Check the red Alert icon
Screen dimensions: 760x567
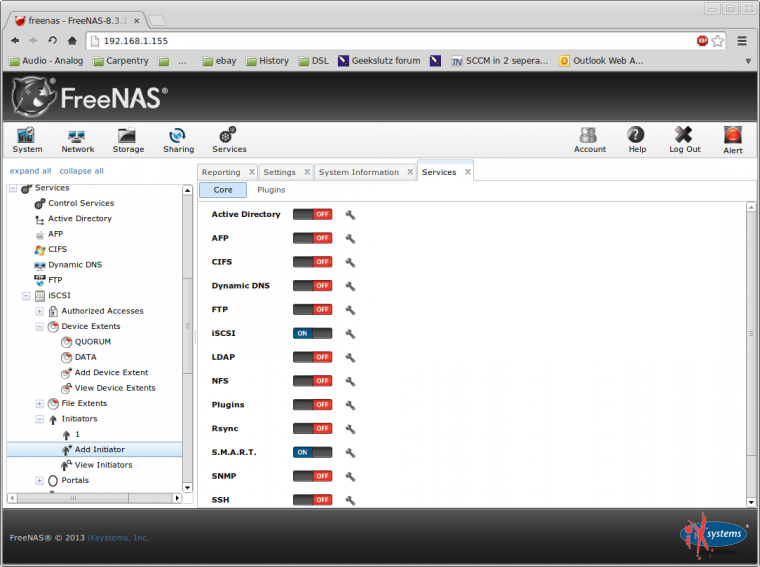732,140
